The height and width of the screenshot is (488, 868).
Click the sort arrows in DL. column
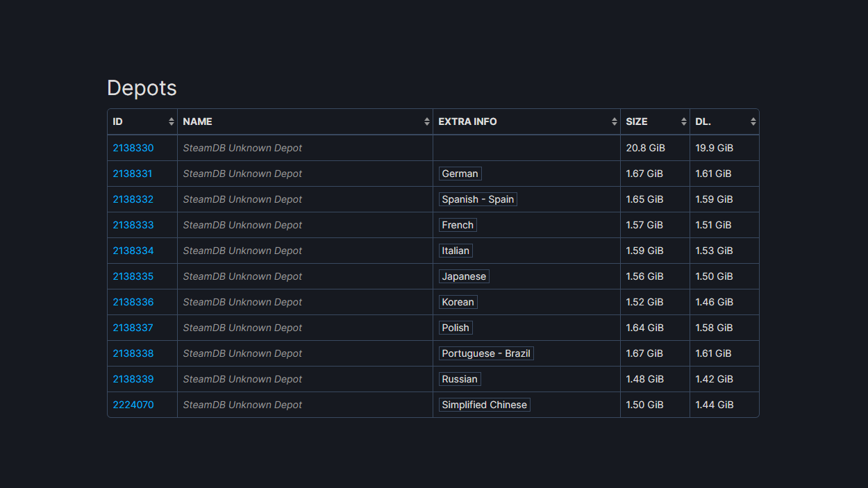(x=753, y=121)
